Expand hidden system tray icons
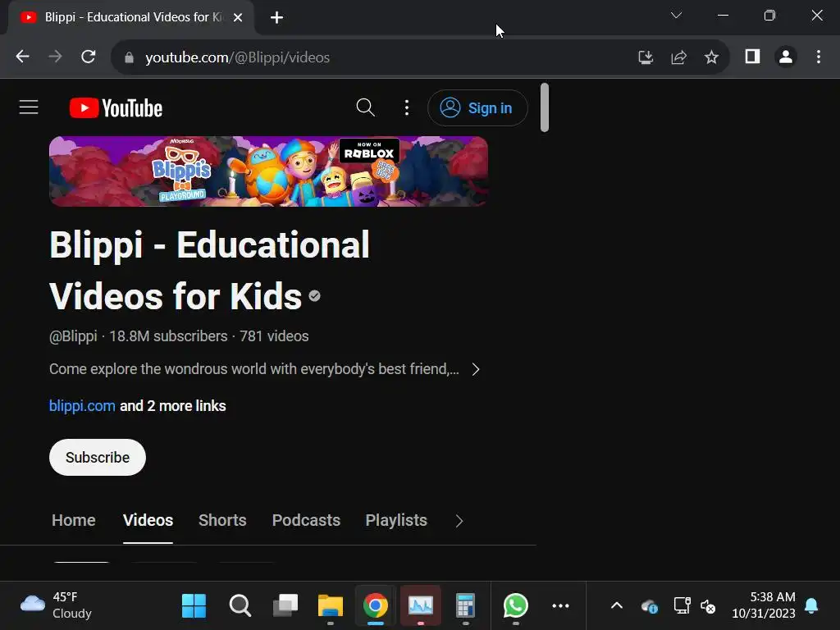The height and width of the screenshot is (630, 840). click(x=617, y=606)
